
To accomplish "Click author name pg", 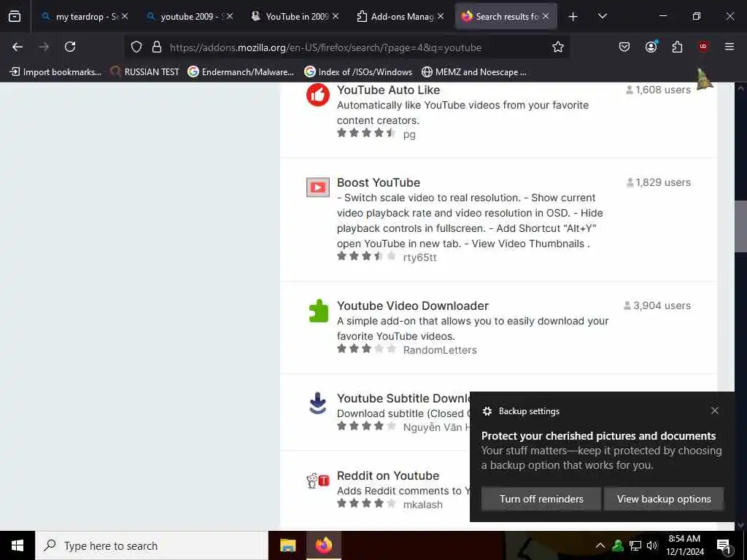I will click(x=409, y=135).
